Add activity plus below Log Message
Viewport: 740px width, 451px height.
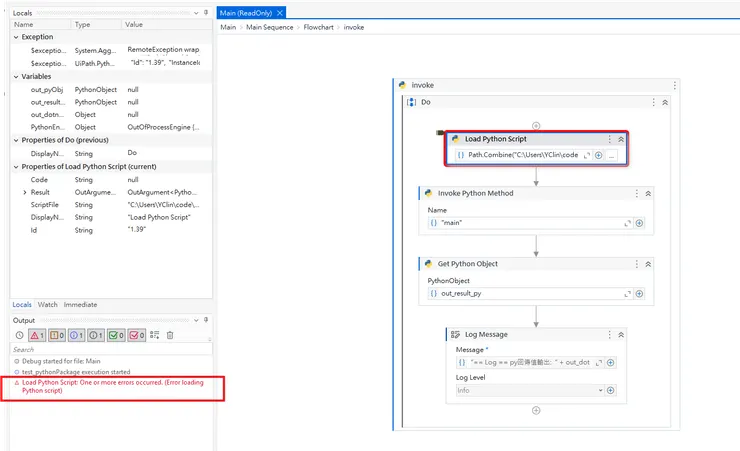[x=536, y=410]
